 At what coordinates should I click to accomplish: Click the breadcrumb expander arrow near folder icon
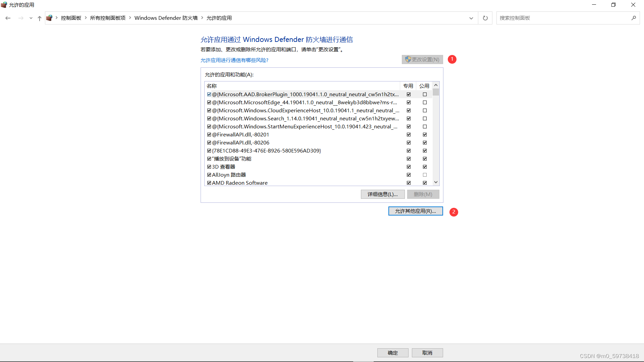coord(56,18)
